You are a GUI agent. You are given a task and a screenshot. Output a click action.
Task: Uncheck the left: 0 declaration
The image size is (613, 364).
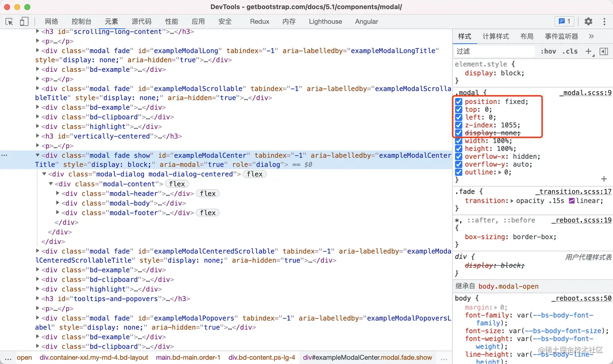459,117
